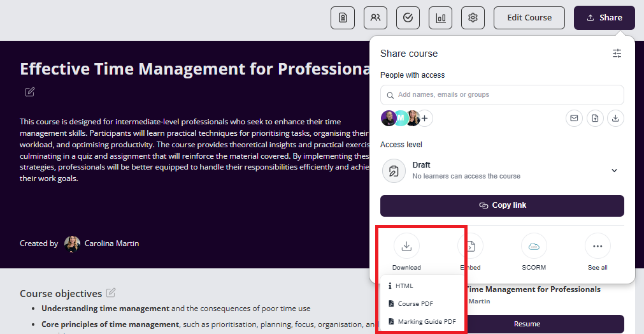The height and width of the screenshot is (334, 644).
Task: Edit Course objectives with pencil icon
Action: click(110, 293)
